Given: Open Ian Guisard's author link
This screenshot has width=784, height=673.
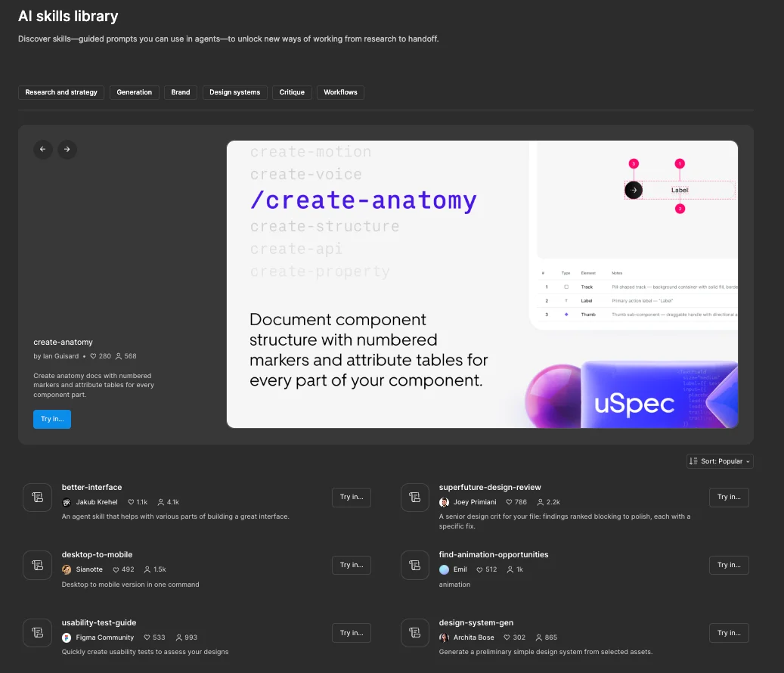Looking at the screenshot, I should 60,356.
